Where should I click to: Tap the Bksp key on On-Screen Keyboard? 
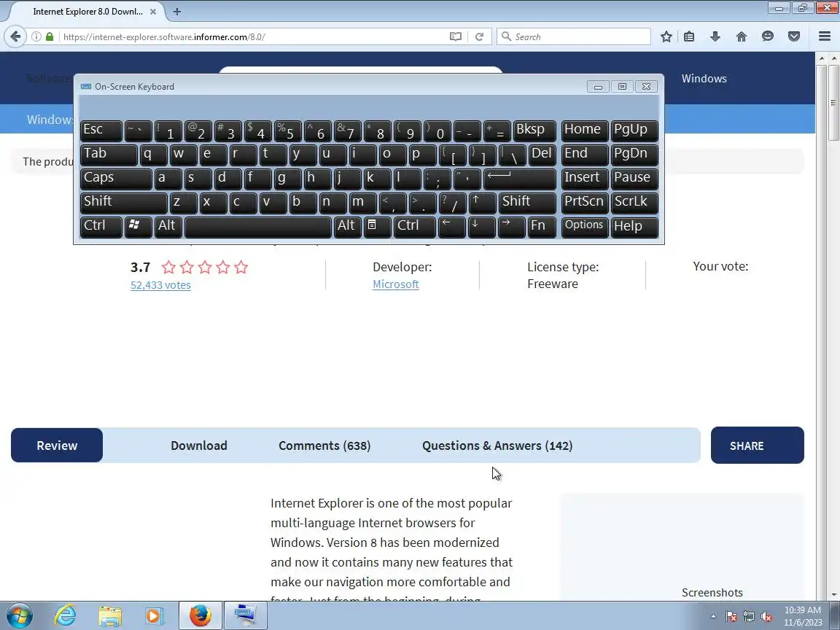coord(534,131)
